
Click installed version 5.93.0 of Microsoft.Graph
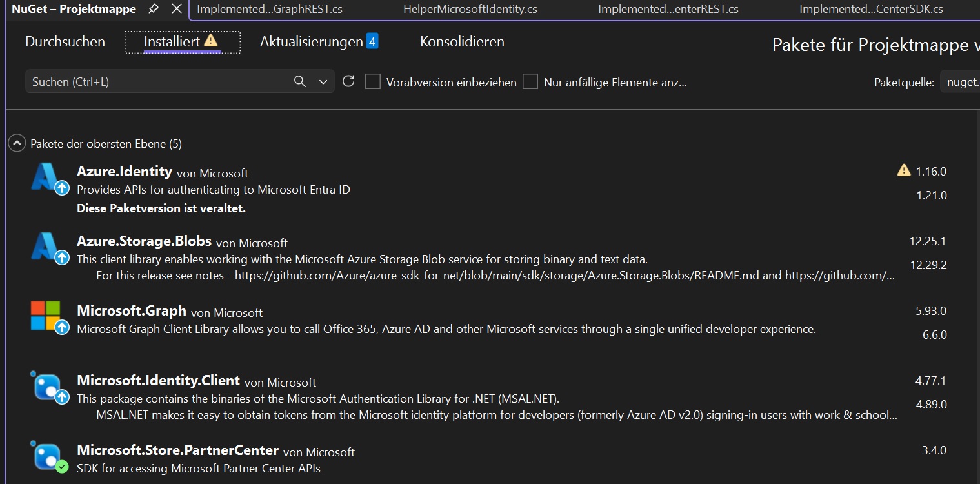coord(931,310)
